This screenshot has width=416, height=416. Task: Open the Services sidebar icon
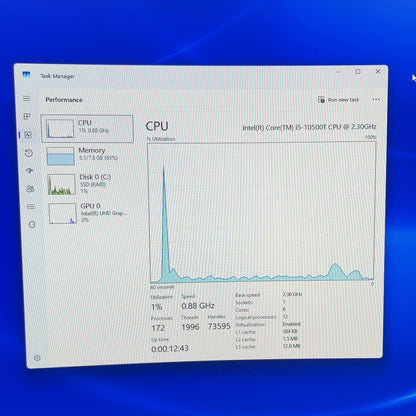[32, 224]
